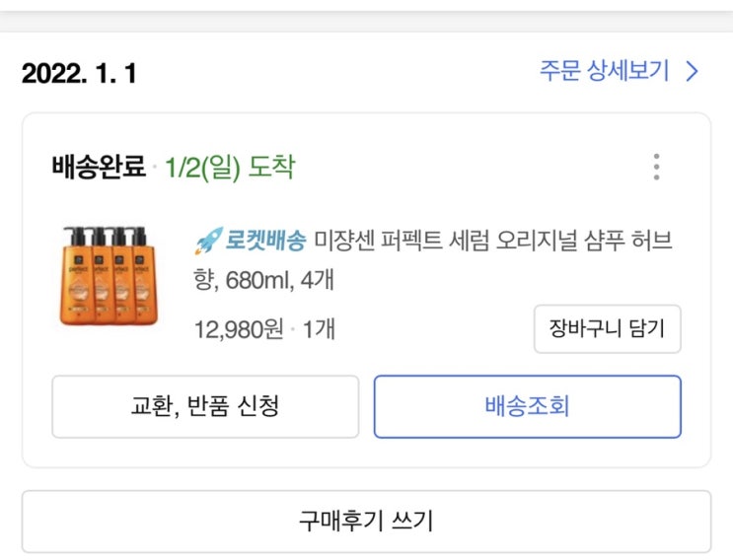Click the 로켓배송 badge label

pos(266,240)
